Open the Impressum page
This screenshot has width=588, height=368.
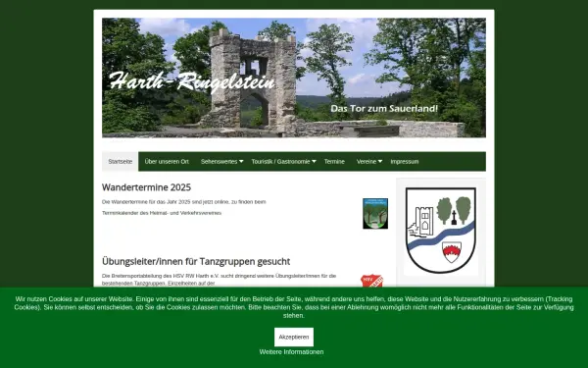click(404, 162)
